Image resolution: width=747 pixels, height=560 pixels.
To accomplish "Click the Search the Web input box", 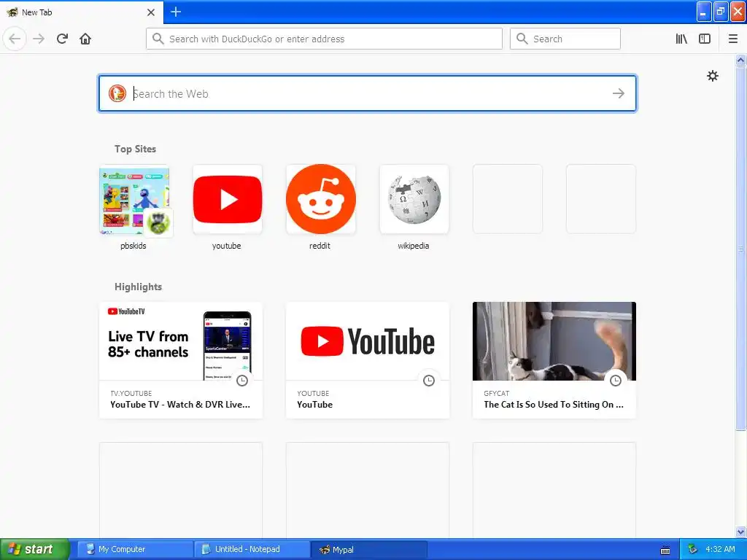I will [367, 93].
